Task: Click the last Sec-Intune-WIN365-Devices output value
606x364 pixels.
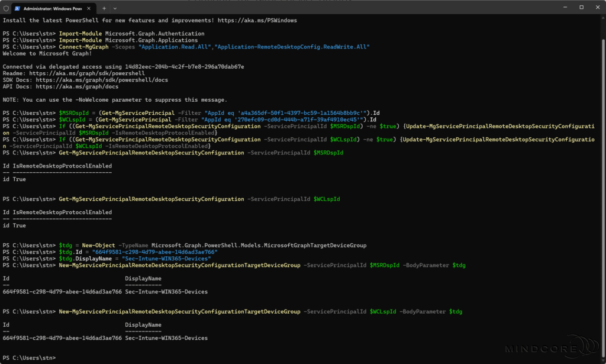Action: click(x=166, y=338)
